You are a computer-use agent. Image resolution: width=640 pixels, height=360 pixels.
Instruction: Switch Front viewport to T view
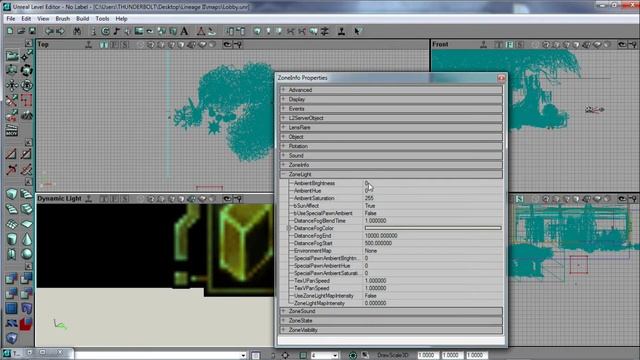tap(499, 44)
